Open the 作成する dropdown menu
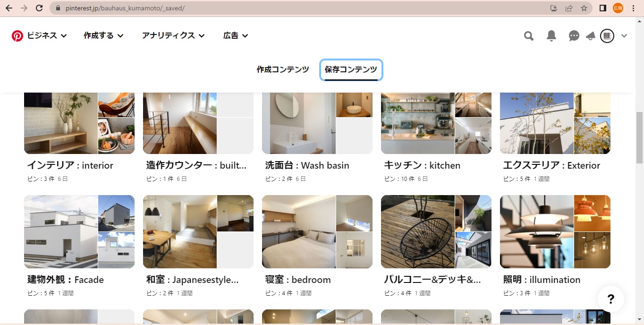The height and width of the screenshot is (325, 644). [x=103, y=35]
